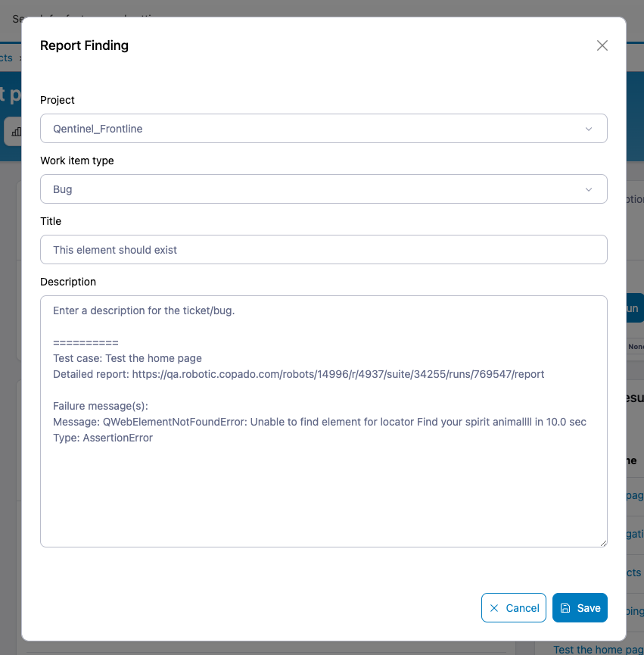Click the Work item type chevron arrow
Screen dimensions: 644x655
pos(589,189)
